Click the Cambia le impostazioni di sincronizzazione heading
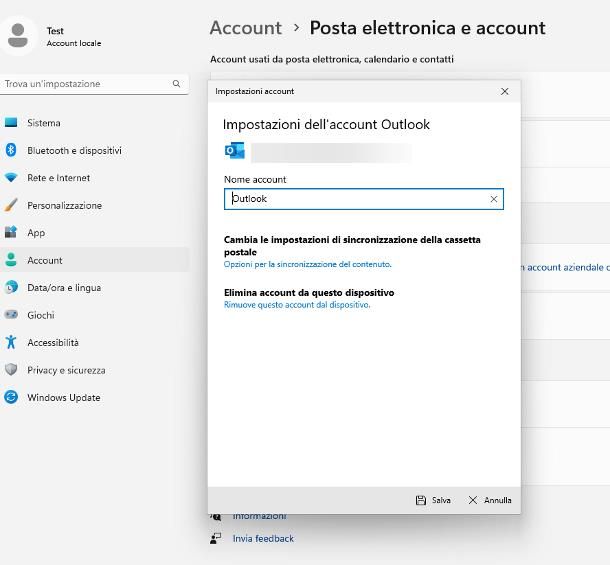The width and height of the screenshot is (610, 565). click(352, 246)
